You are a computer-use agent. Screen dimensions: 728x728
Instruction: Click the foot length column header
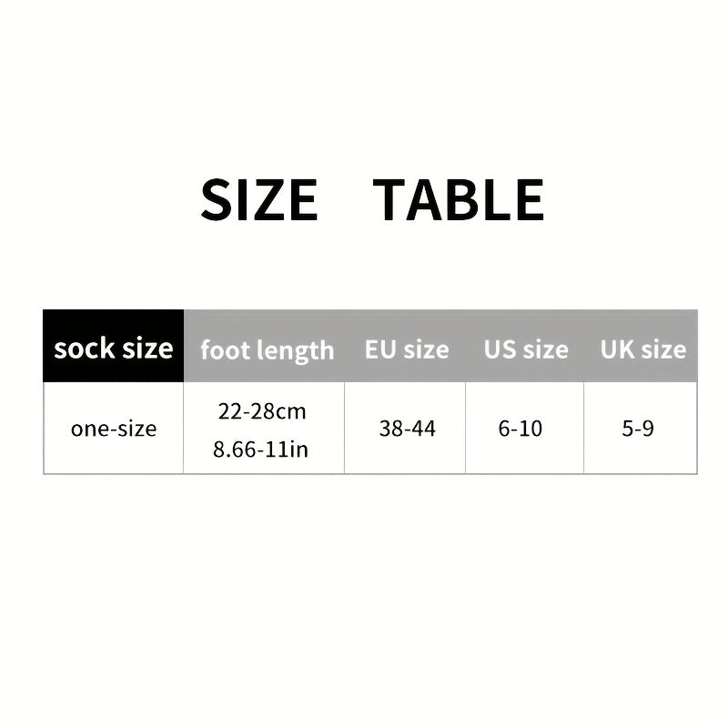[267, 350]
